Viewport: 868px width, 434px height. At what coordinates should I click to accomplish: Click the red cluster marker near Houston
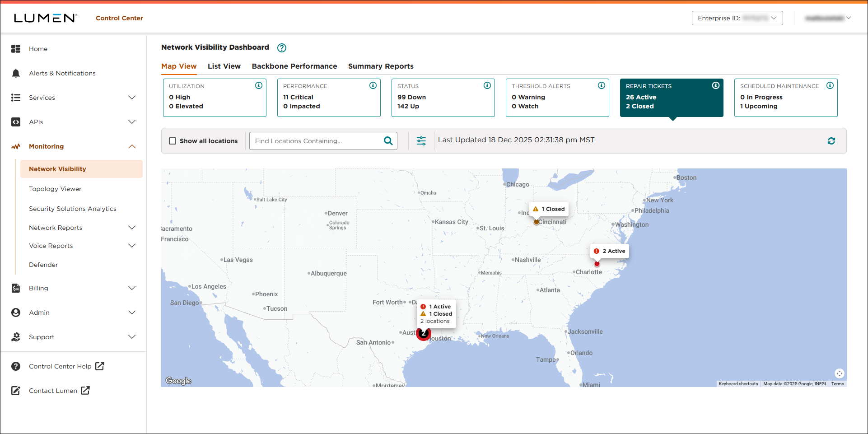click(423, 334)
